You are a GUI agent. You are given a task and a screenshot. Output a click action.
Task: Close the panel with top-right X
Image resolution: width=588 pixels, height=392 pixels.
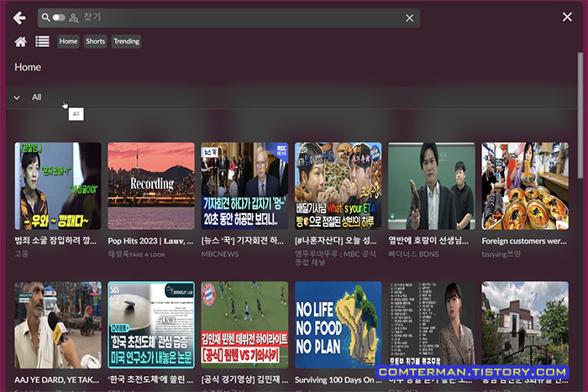tap(567, 17)
